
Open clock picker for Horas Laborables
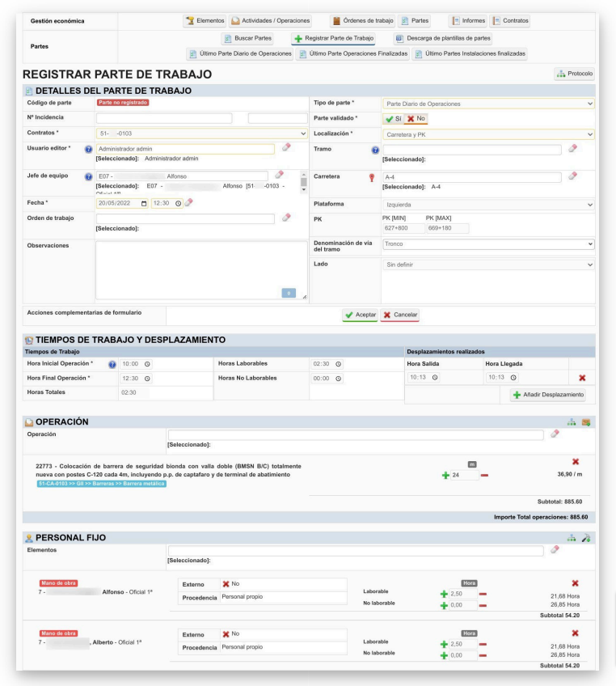[x=339, y=364]
